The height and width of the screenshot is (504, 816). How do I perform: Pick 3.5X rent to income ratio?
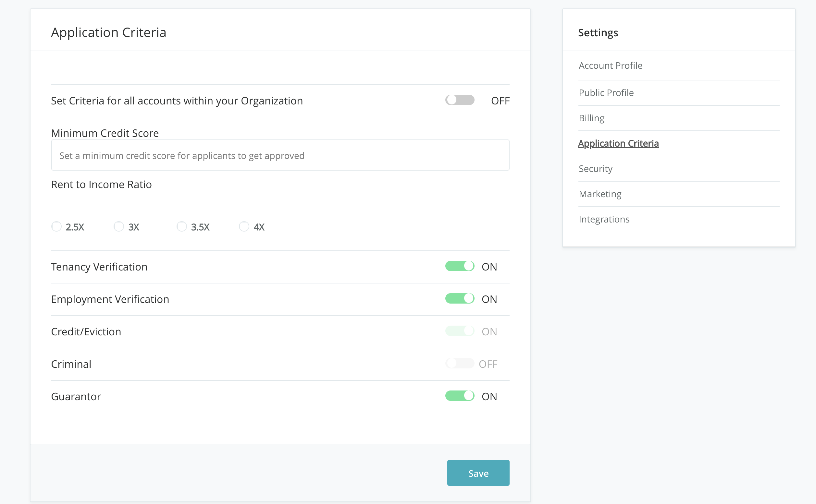pyautogui.click(x=181, y=227)
